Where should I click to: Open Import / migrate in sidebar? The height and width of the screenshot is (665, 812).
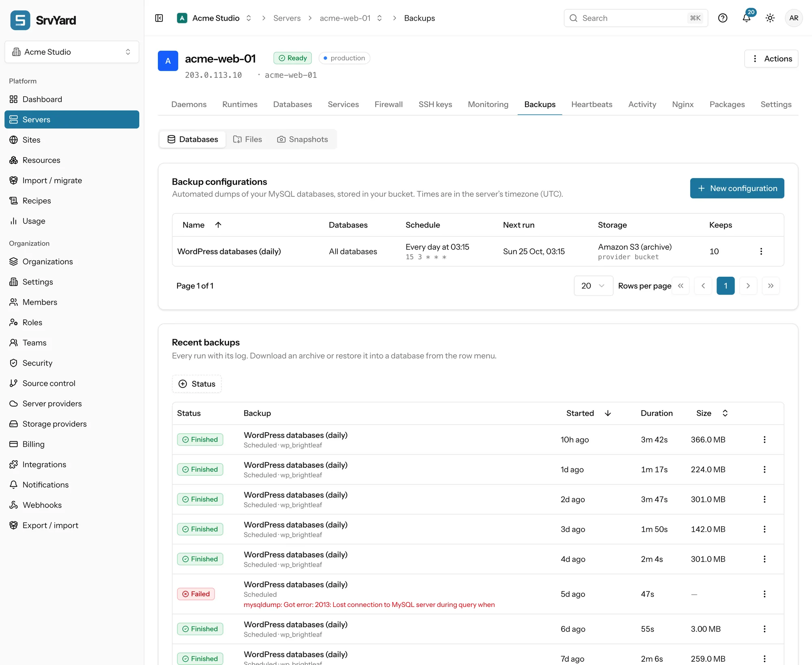[72, 181]
